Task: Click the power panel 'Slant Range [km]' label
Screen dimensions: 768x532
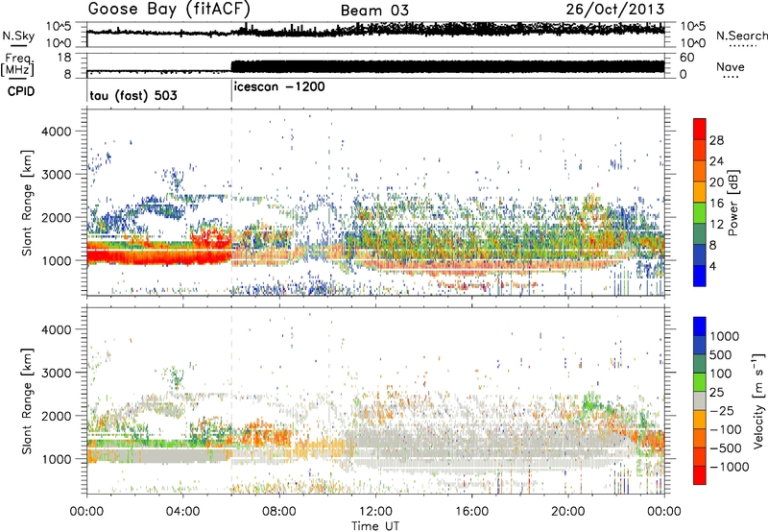Action: click(27, 203)
